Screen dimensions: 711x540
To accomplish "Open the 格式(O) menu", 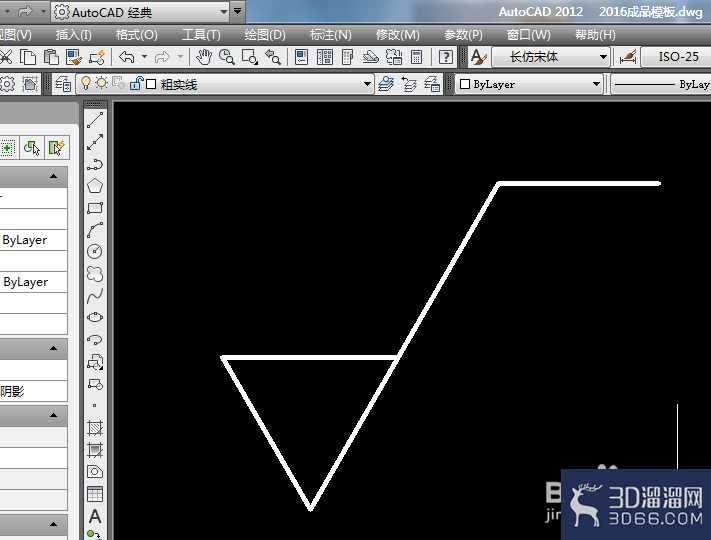I will (x=136, y=35).
